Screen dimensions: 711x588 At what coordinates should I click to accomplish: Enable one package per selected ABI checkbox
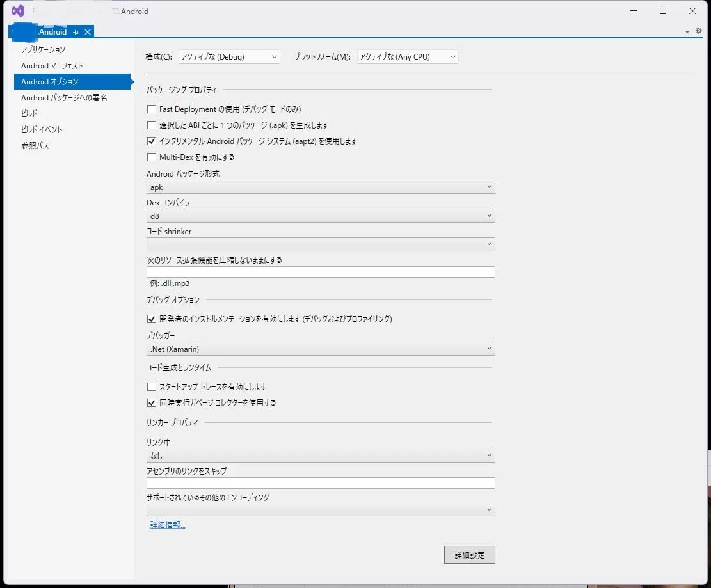[x=152, y=125]
